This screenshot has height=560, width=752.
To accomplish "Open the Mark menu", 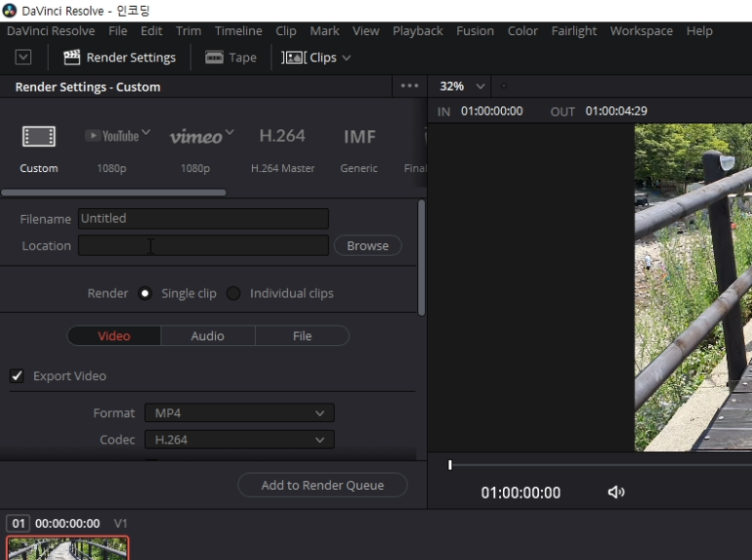I will [x=325, y=31].
